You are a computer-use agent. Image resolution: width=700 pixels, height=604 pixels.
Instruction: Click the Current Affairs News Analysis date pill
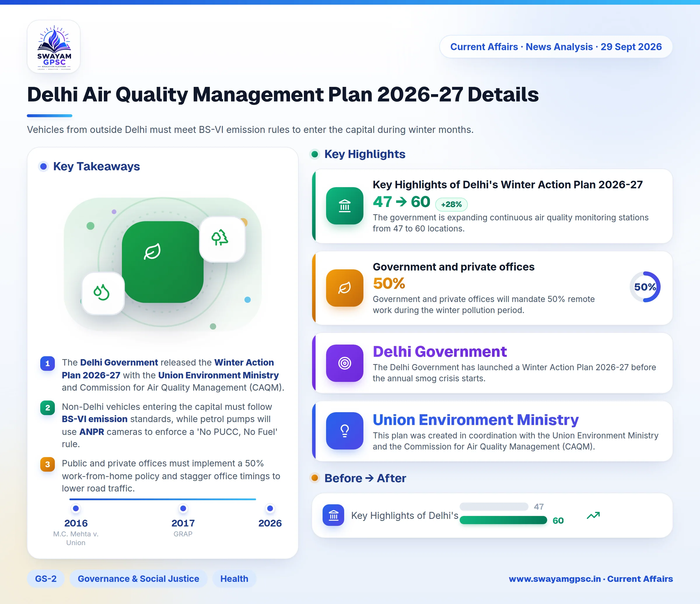pyautogui.click(x=556, y=47)
